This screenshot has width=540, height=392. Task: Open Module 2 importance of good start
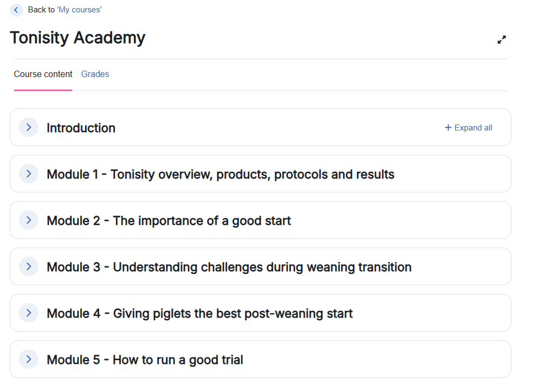(169, 221)
